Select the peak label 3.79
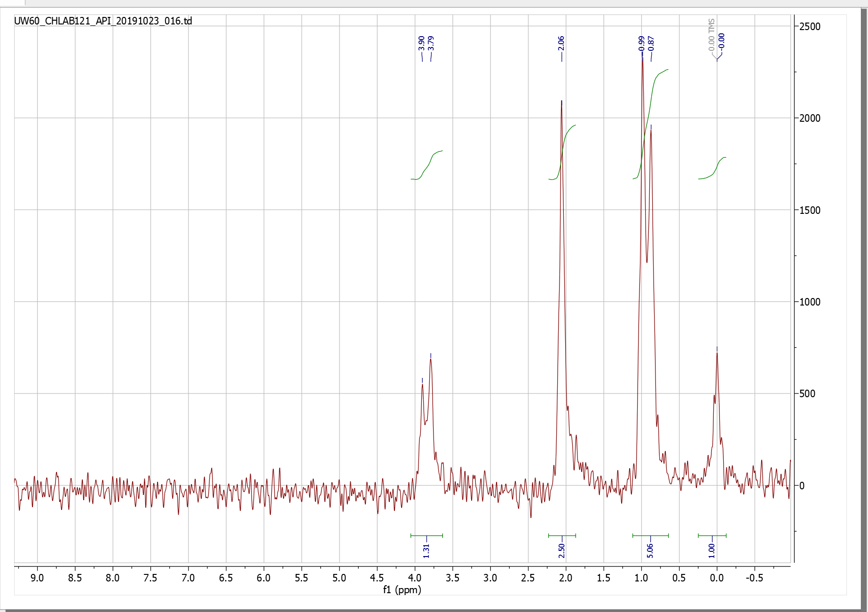 tap(431, 43)
